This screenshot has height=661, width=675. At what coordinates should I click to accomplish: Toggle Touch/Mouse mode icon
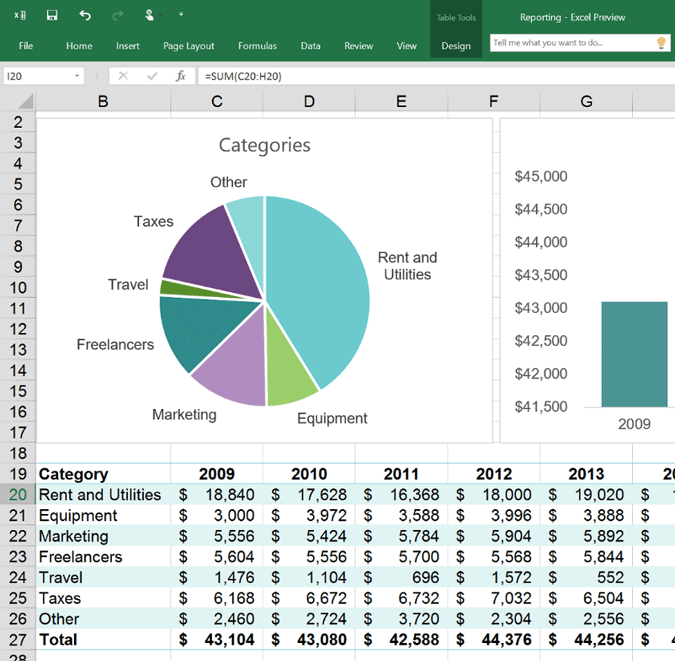[150, 16]
